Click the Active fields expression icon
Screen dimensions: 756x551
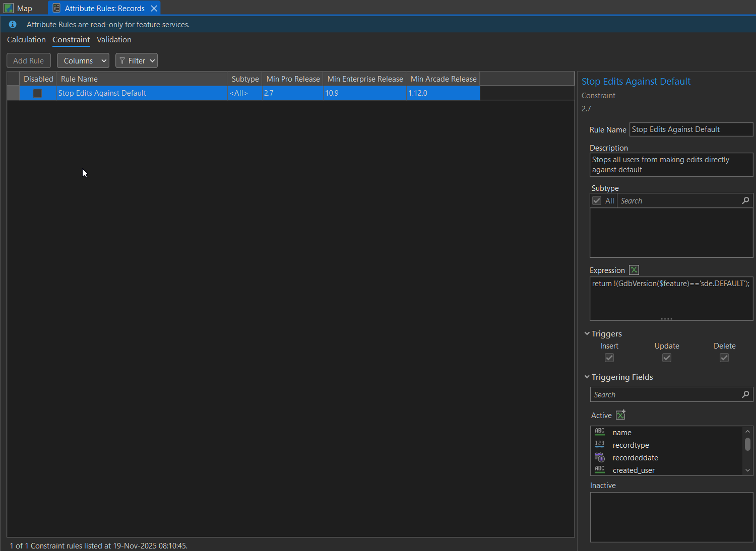[x=621, y=415]
